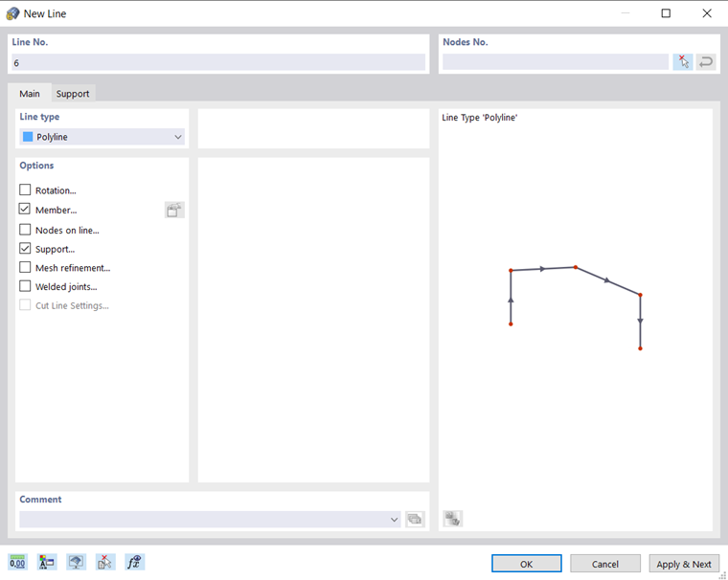728x580 pixels.
Task: Enable the Mesh refinement checkbox
Action: [25, 267]
